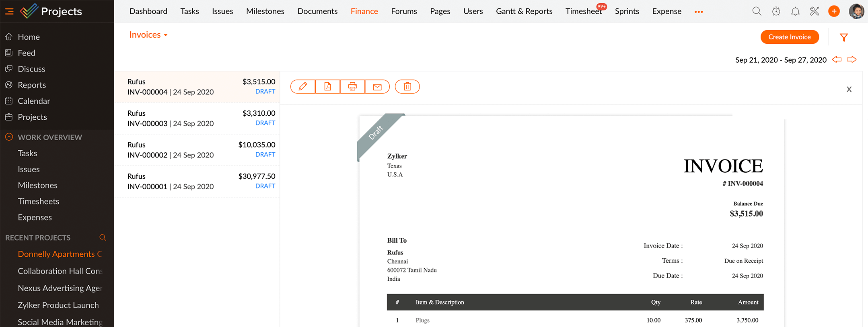Screen dimensions: 868x327
Task: Open the invoice filter funnel icon
Action: tap(844, 37)
